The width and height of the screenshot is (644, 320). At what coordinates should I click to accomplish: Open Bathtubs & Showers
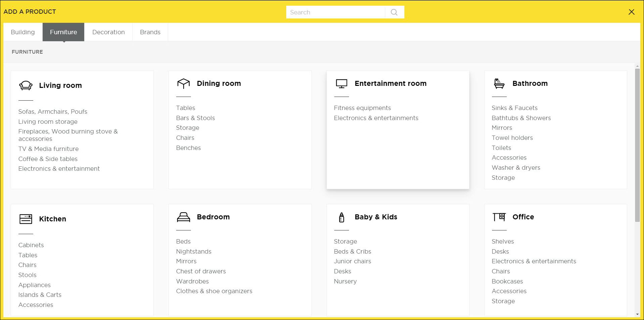[x=521, y=118]
